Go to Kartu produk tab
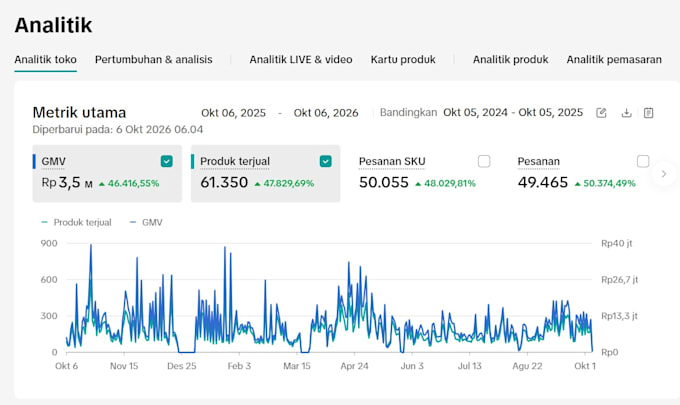 click(403, 59)
